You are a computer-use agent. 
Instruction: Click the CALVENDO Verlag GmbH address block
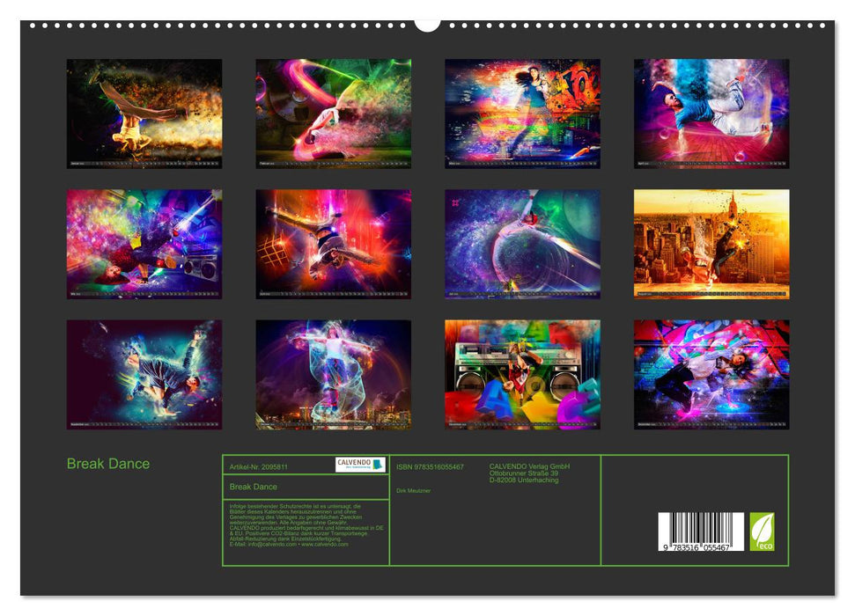click(x=528, y=473)
